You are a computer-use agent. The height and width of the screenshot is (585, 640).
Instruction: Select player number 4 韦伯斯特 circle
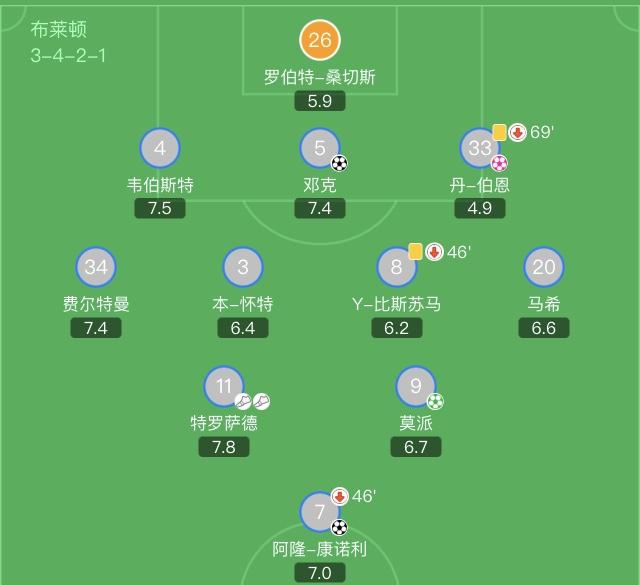click(x=160, y=149)
